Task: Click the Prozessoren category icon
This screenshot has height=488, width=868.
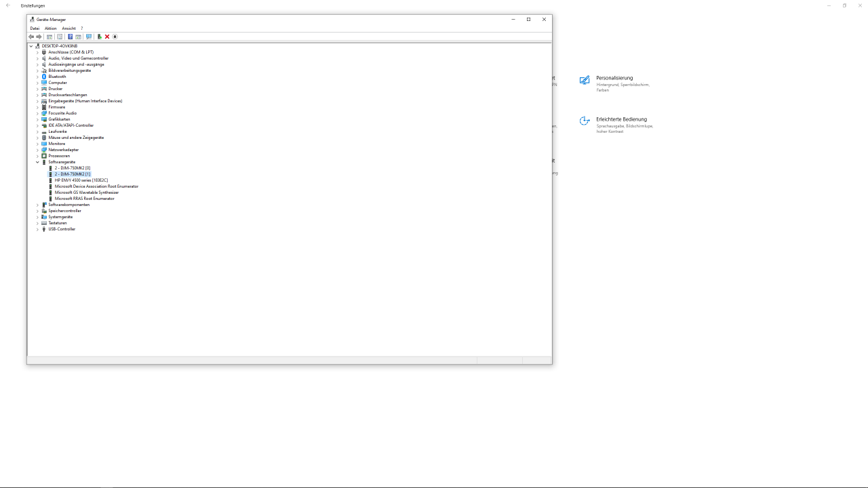Action: pyautogui.click(x=44, y=156)
